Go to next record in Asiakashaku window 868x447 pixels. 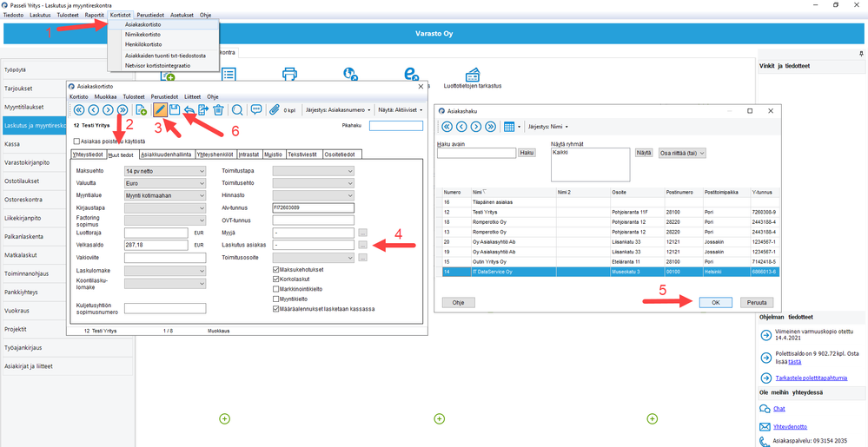tap(475, 127)
